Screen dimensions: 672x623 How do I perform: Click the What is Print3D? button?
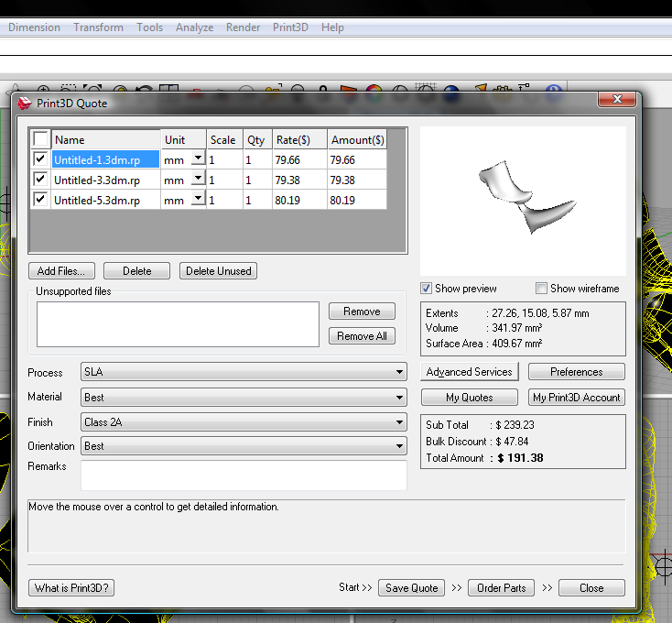pos(71,588)
